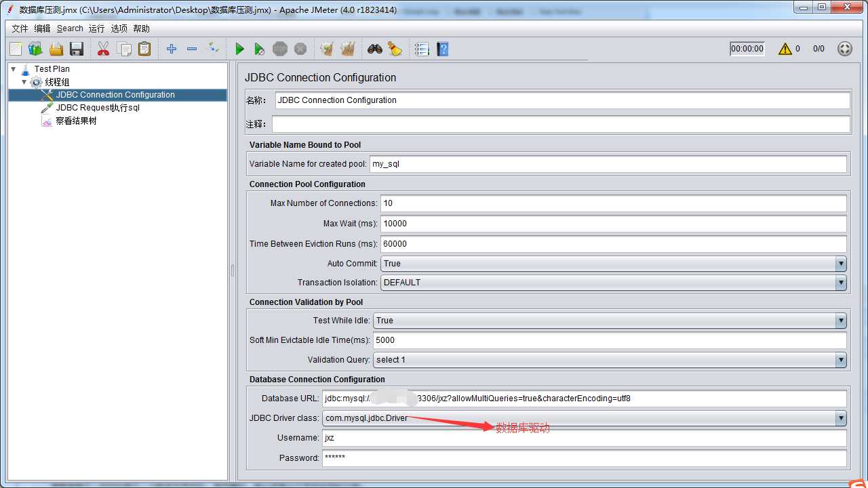Click the elapsed time 00:00:00 display
Screen dimensions: 868x488
tap(747, 49)
